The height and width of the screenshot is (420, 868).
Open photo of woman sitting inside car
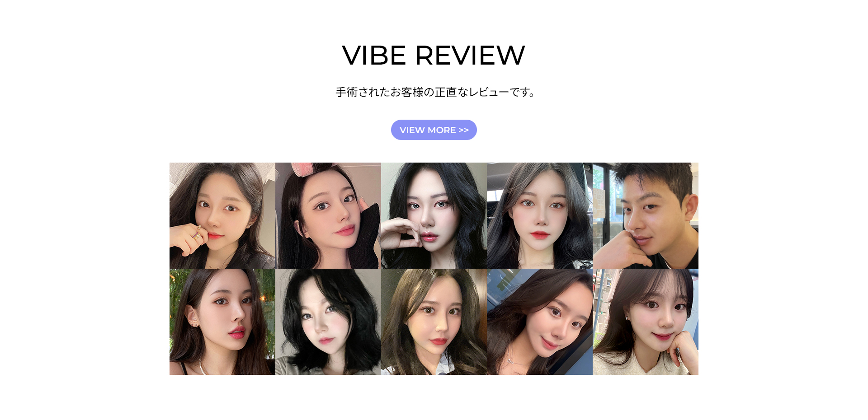(540, 216)
